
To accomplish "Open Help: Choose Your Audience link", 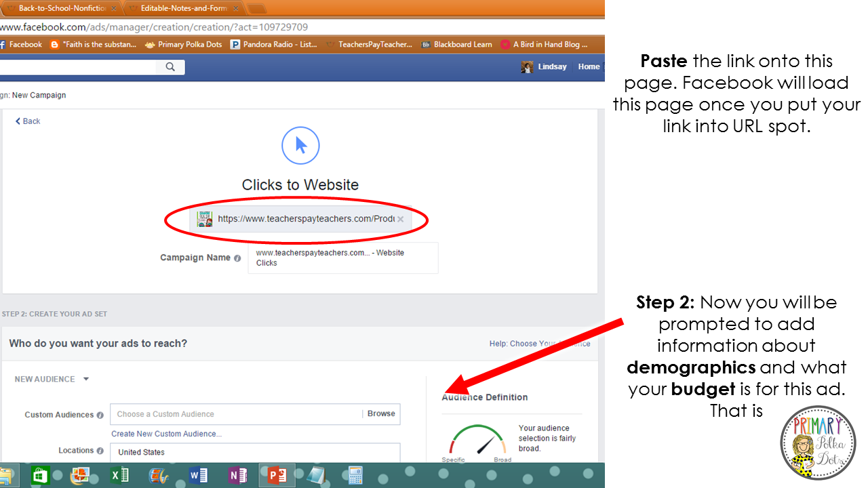I will coord(540,344).
